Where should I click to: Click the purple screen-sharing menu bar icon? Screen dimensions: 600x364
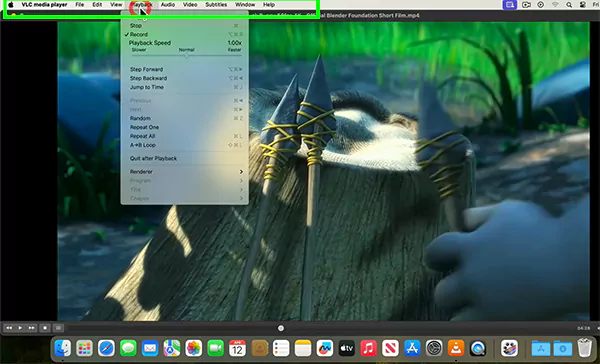pos(509,5)
